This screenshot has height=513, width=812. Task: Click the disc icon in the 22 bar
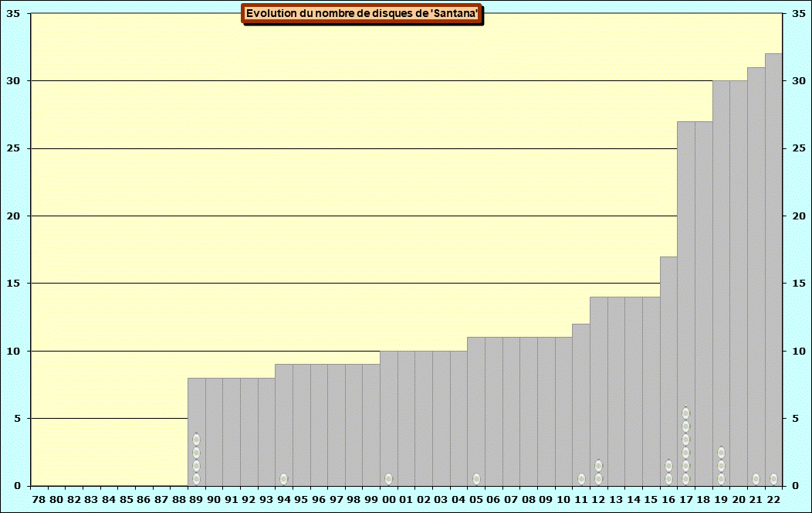click(x=773, y=479)
